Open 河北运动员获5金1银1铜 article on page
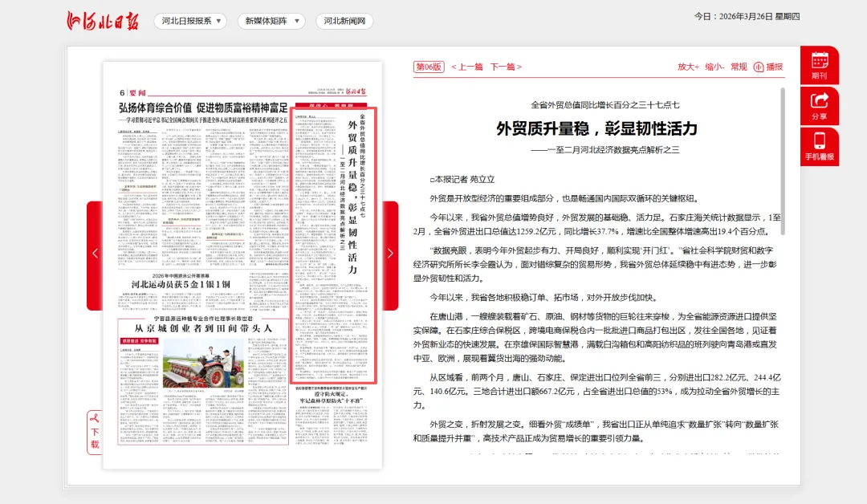 181,284
